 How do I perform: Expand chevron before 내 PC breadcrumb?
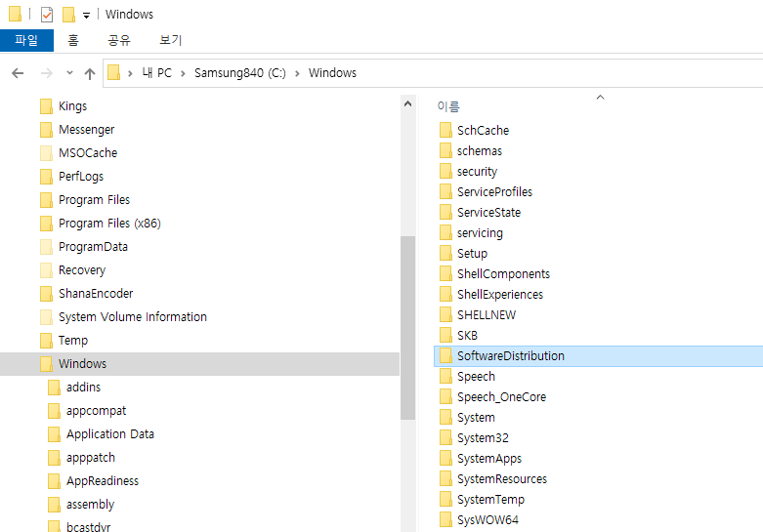130,73
